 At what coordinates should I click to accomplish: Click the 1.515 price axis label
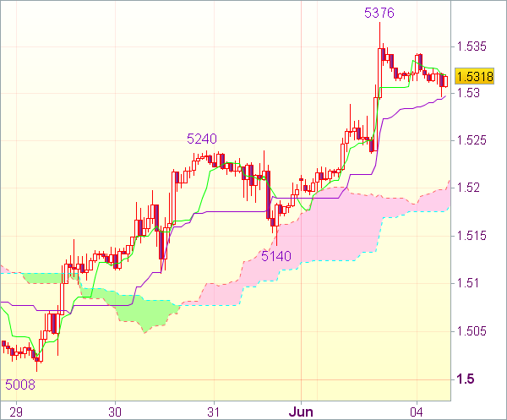coord(472,236)
